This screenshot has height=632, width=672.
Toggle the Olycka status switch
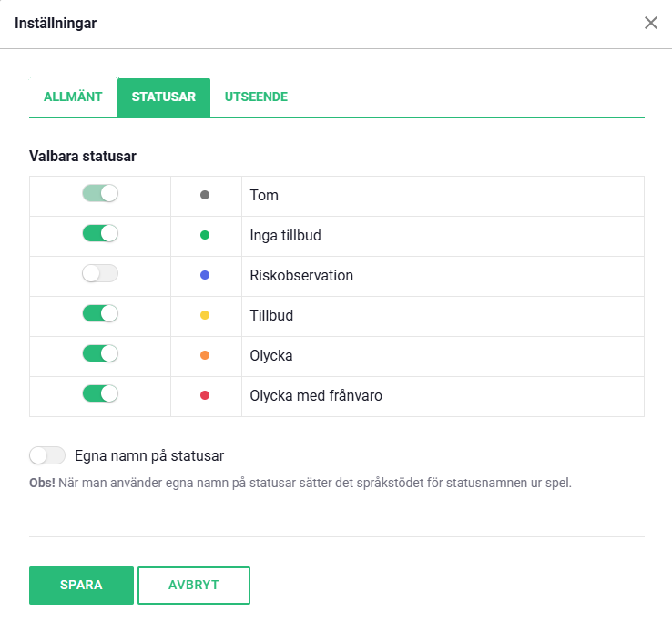(100, 354)
